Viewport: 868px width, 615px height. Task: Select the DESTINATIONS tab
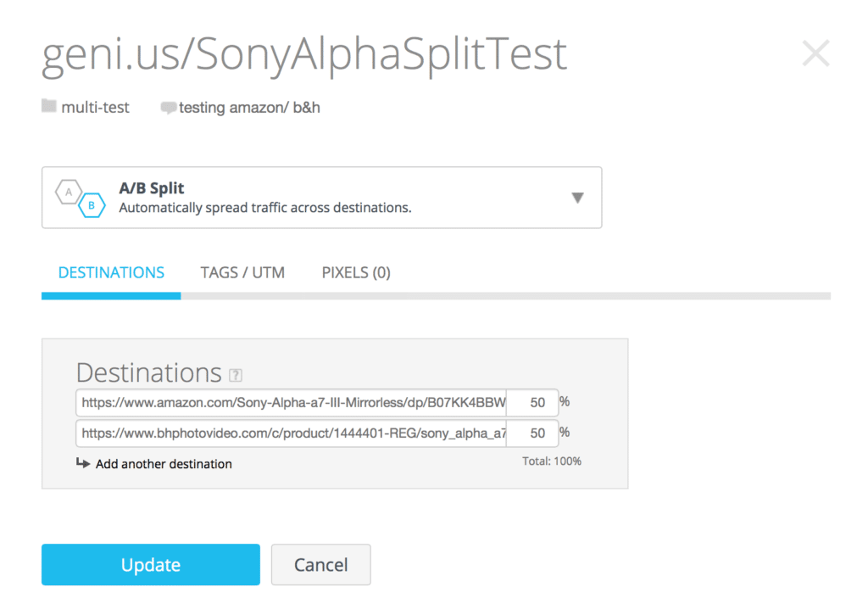[x=111, y=272]
